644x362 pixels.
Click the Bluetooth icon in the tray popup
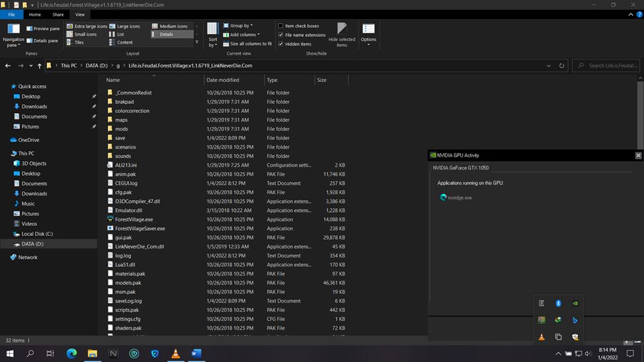(x=558, y=303)
